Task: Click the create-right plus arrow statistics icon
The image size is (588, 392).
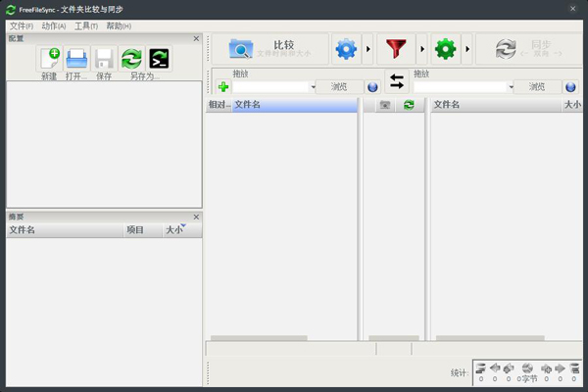Action: pos(547,368)
